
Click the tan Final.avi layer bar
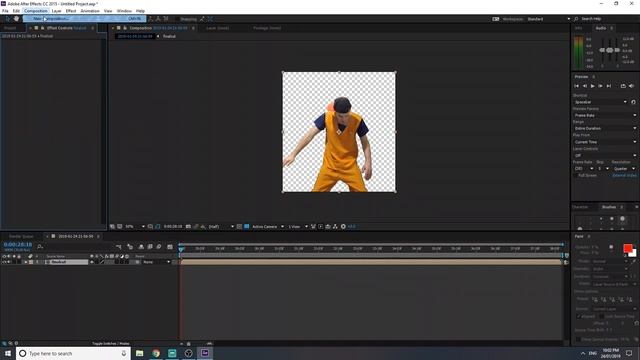click(371, 262)
